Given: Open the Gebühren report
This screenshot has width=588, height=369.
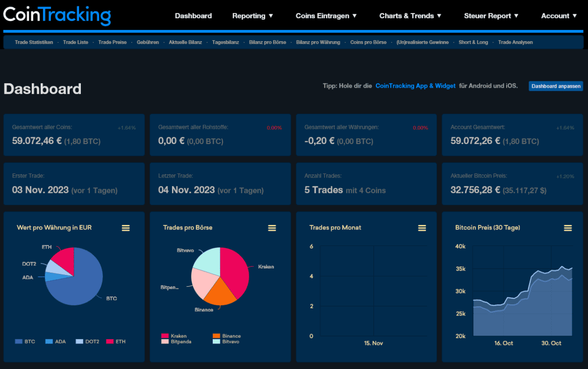Looking at the screenshot, I should pyautogui.click(x=148, y=42).
